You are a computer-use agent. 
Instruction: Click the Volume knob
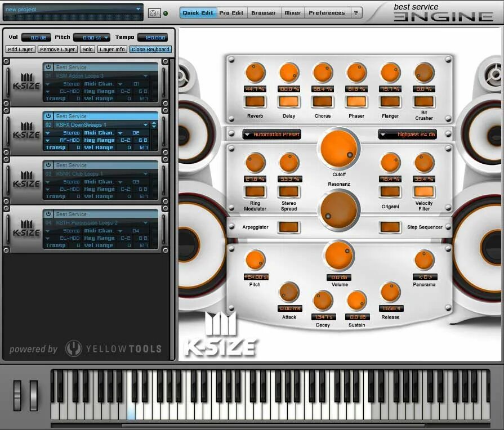point(339,256)
